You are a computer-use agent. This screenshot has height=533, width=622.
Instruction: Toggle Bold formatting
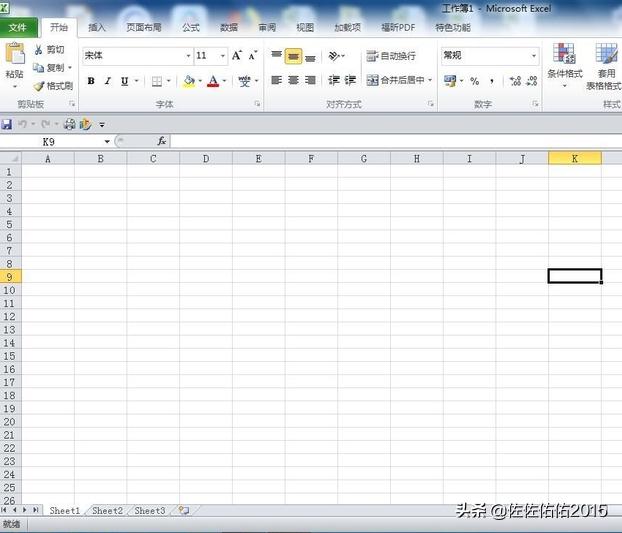pos(91,81)
